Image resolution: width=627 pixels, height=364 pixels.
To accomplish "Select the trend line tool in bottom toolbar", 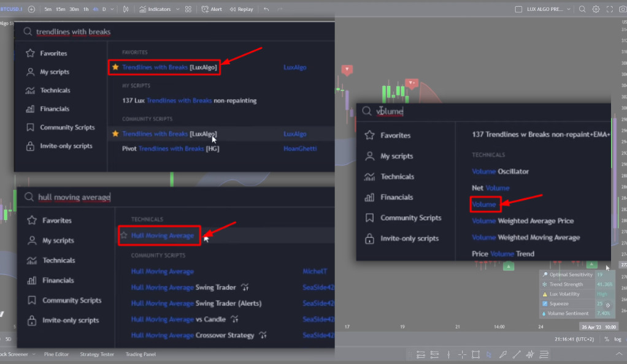I will pyautogui.click(x=517, y=354).
